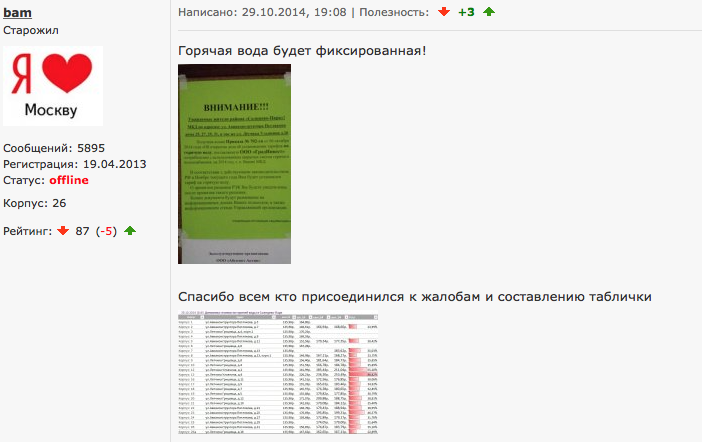Lower bam's rating with red down arrow

pos(63,231)
